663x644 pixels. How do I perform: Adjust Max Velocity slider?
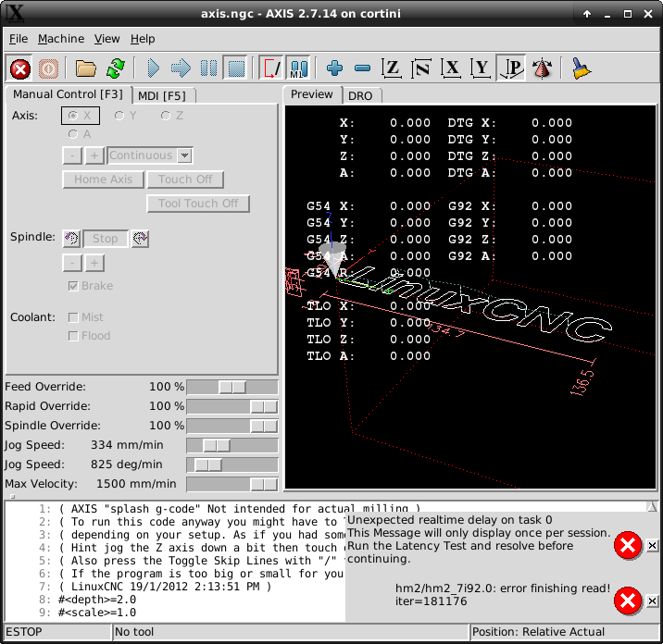pyautogui.click(x=232, y=484)
